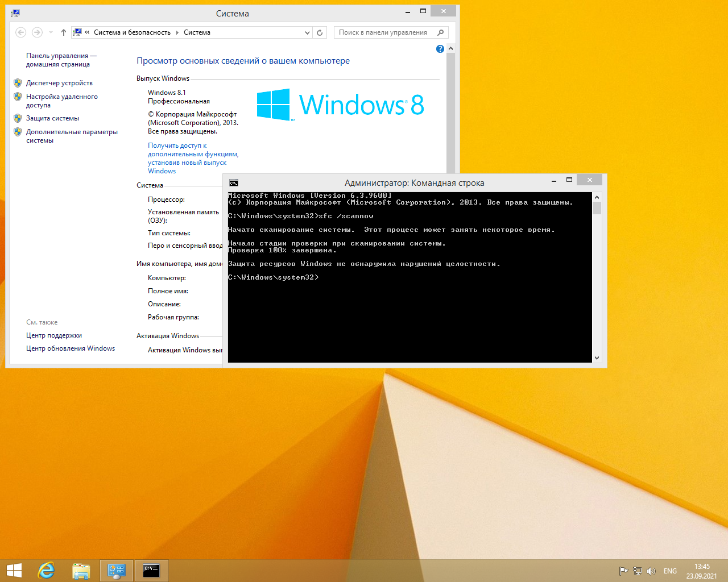Click the back navigation arrow
The image size is (728, 582).
[x=21, y=32]
